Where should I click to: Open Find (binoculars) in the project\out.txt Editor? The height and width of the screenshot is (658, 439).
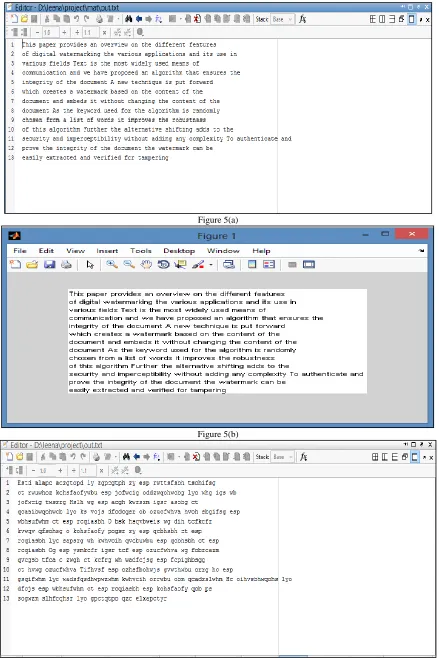126,457
